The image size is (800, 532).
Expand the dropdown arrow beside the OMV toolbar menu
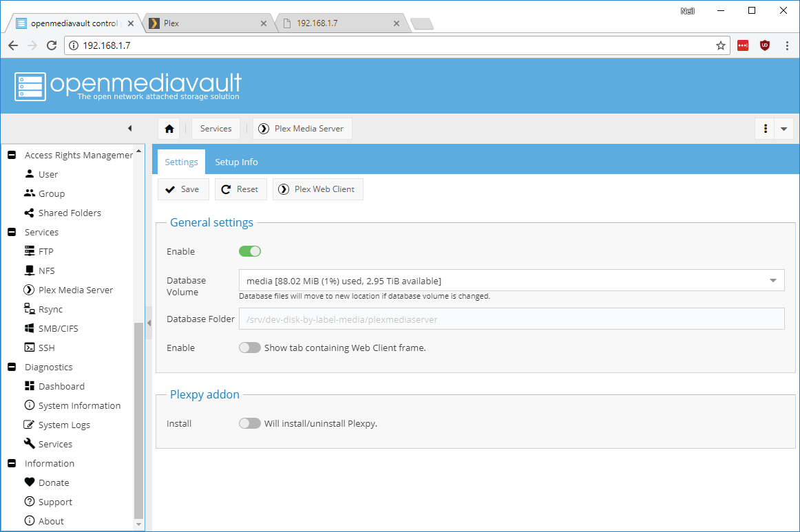(x=783, y=129)
